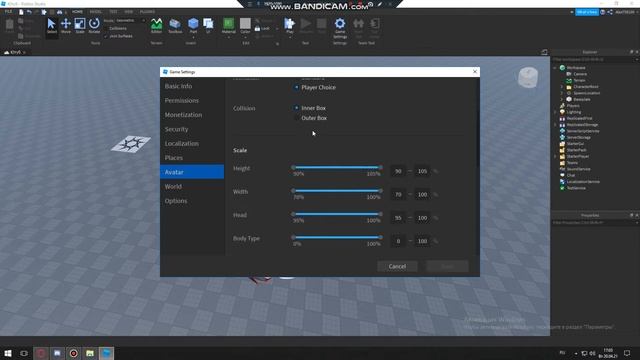Open the FILE menu
The width and height of the screenshot is (640, 360).
tap(8, 12)
